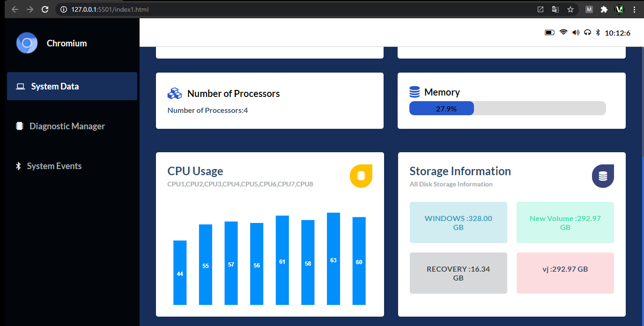
Task: Click the battery indicator in the status bar
Action: [549, 32]
